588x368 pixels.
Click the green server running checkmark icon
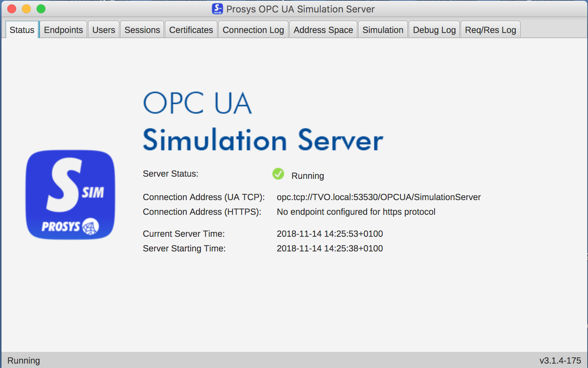point(278,174)
